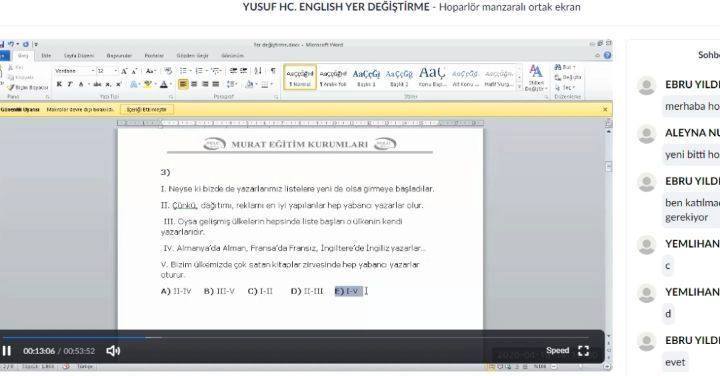Pause the video playback
The image size is (720, 376).
(6, 351)
